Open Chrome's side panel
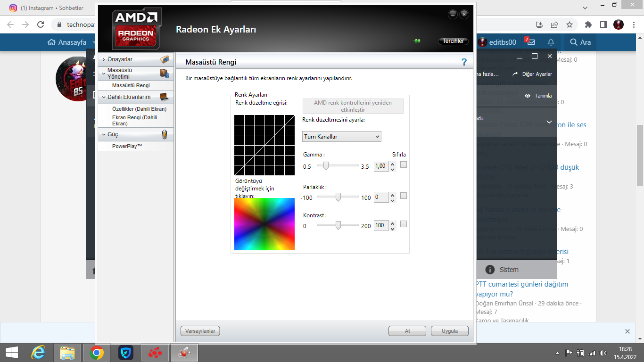Viewport: 644px width, 362px height. pyautogui.click(x=603, y=25)
